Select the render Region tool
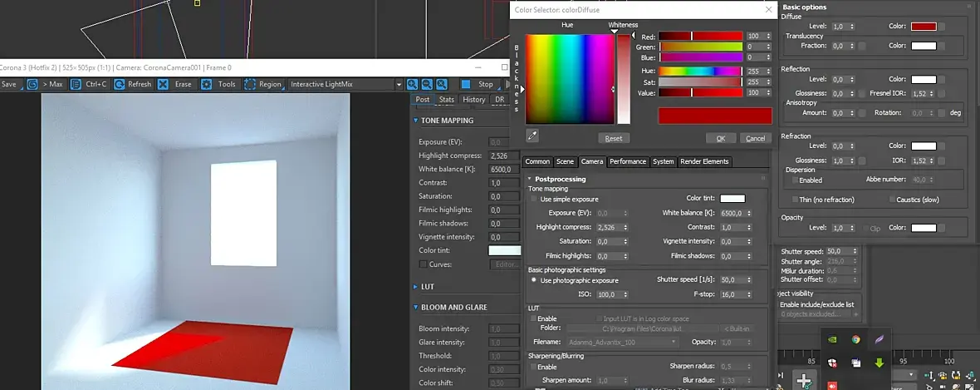Screen dimensions: 980x390 tap(263, 84)
